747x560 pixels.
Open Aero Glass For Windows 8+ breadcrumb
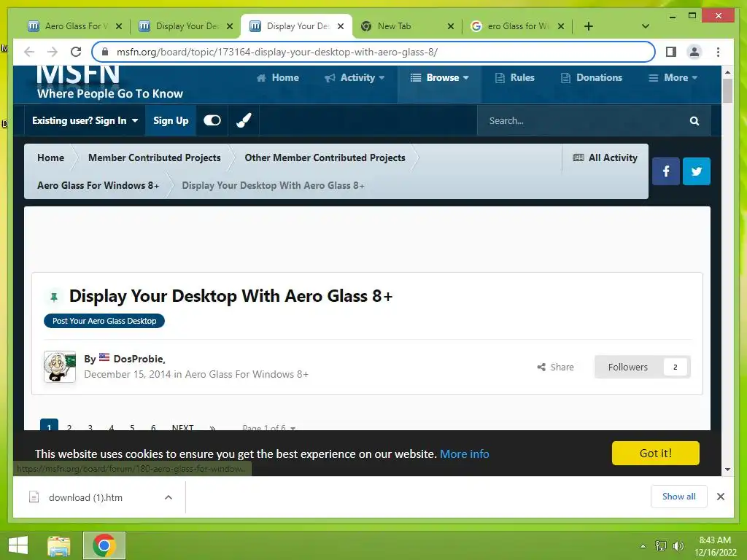click(98, 185)
